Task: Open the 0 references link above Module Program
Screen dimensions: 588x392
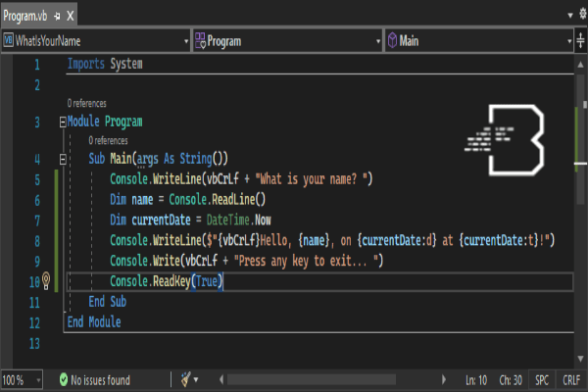Action: 86,103
